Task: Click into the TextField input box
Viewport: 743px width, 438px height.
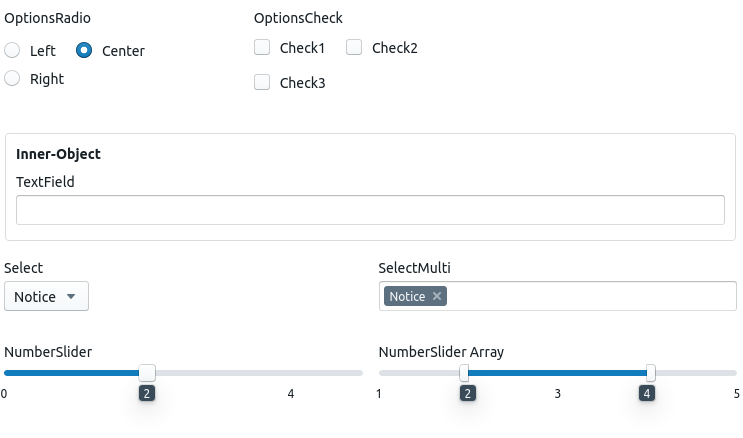Action: pos(371,210)
